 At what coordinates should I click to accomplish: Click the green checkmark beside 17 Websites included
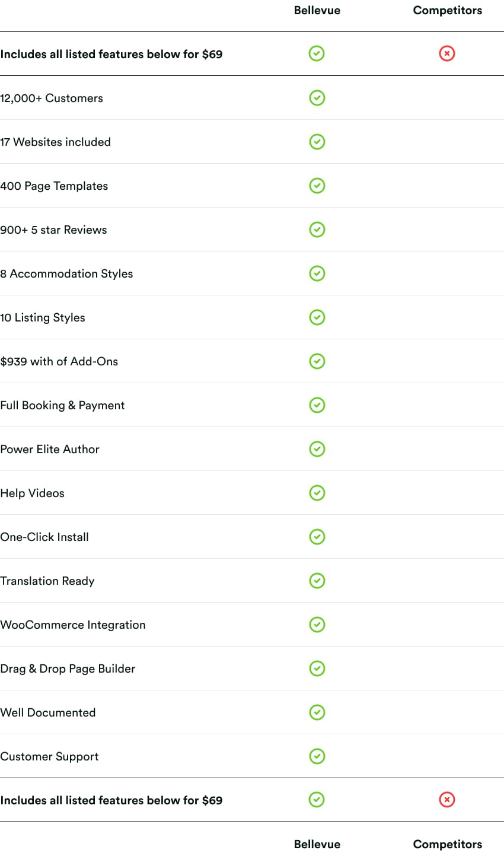tap(317, 142)
